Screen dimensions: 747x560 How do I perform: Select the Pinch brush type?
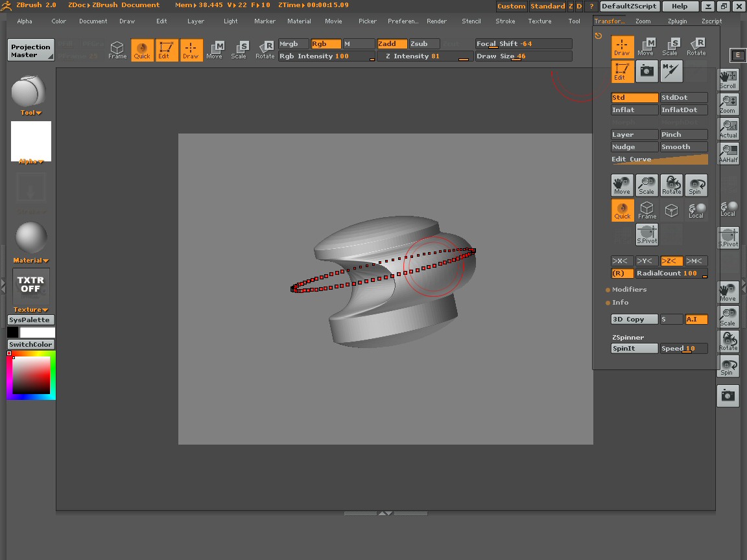(x=683, y=135)
